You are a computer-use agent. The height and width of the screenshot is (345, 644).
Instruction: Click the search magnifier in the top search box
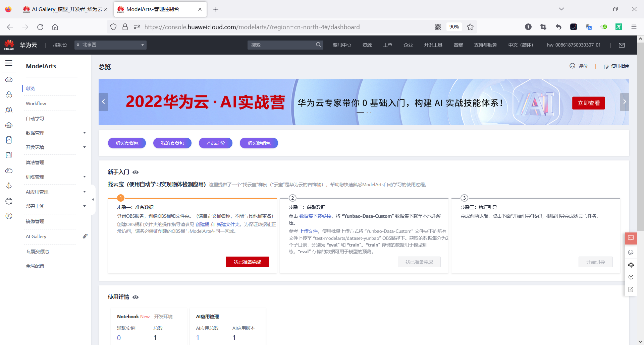318,45
